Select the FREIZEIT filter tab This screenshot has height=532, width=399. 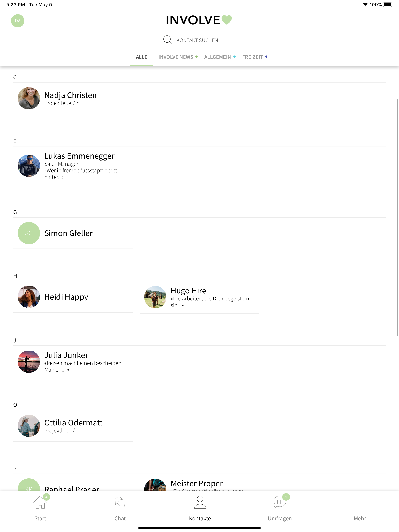(252, 57)
